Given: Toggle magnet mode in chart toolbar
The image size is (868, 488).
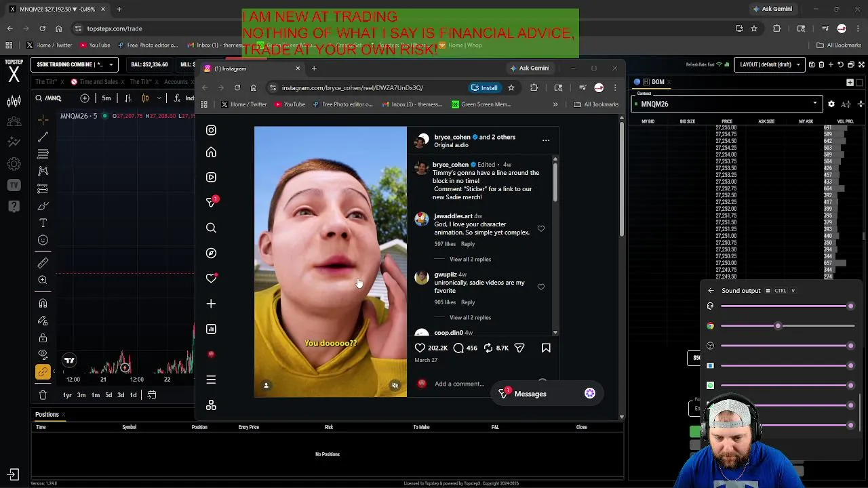Looking at the screenshot, I should click(x=43, y=303).
